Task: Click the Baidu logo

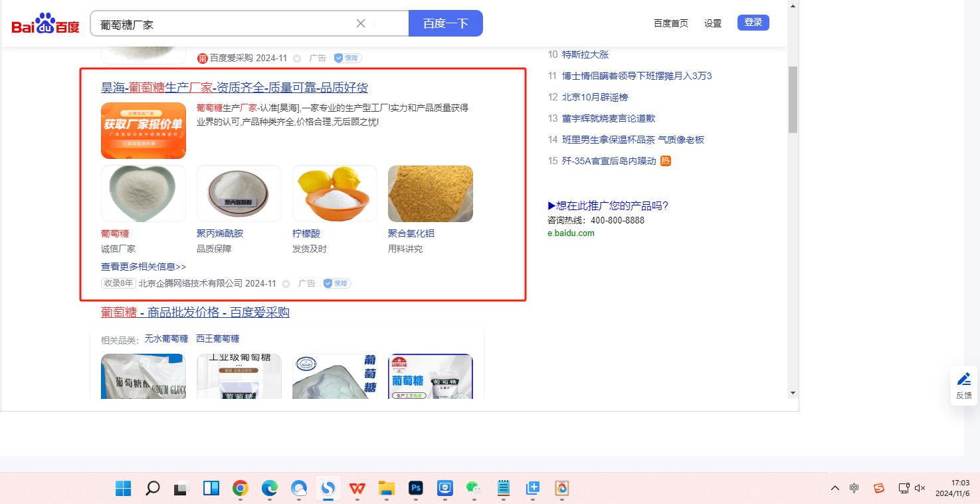Action: pyautogui.click(x=45, y=24)
